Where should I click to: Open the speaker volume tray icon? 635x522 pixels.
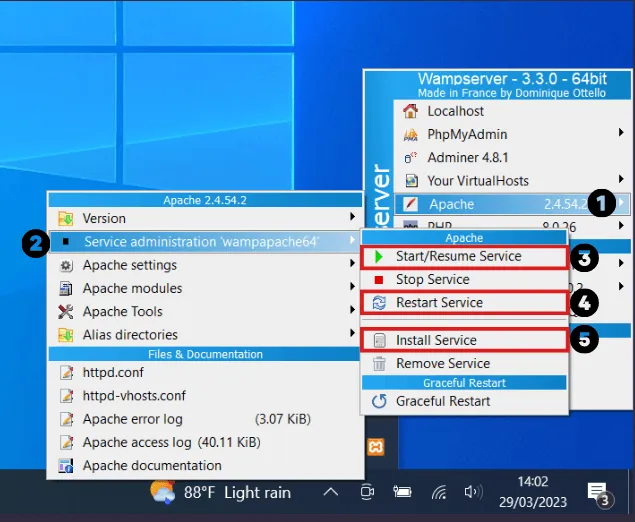pos(473,492)
